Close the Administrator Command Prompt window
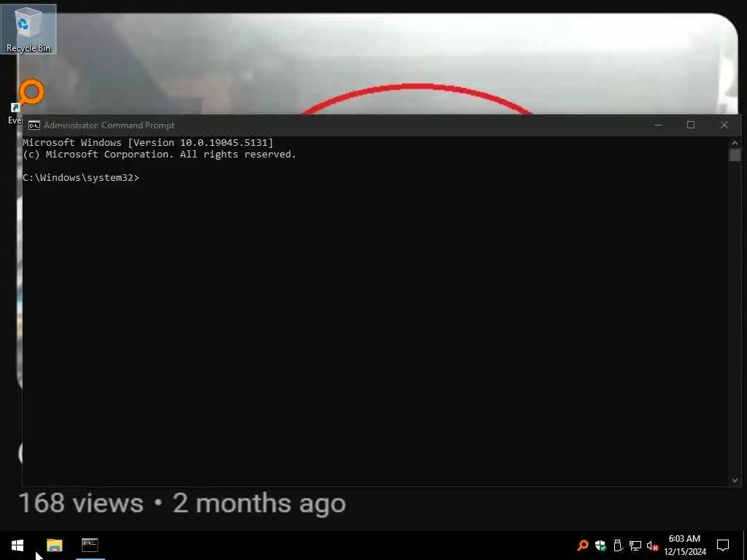747x560 pixels. [x=724, y=125]
